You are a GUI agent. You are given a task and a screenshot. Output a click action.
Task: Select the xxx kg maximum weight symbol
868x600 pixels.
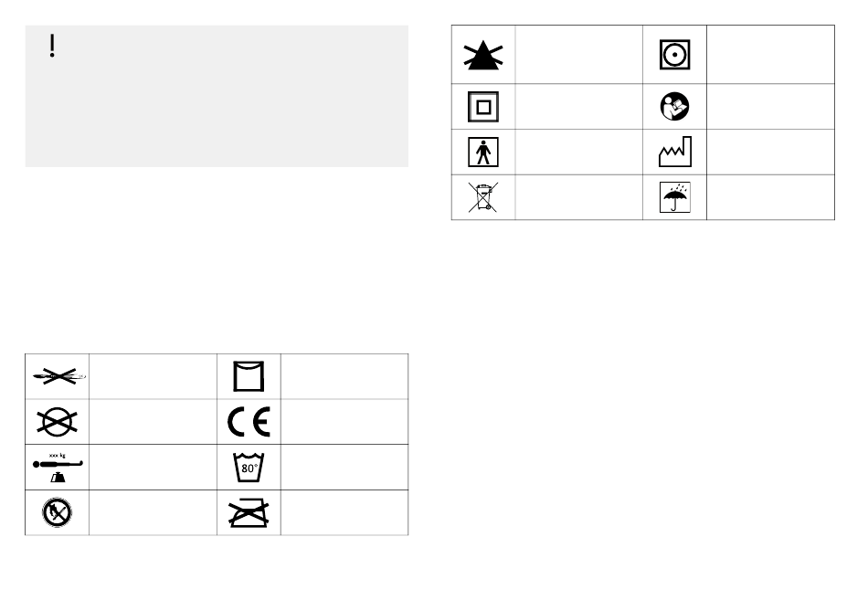[58, 468]
